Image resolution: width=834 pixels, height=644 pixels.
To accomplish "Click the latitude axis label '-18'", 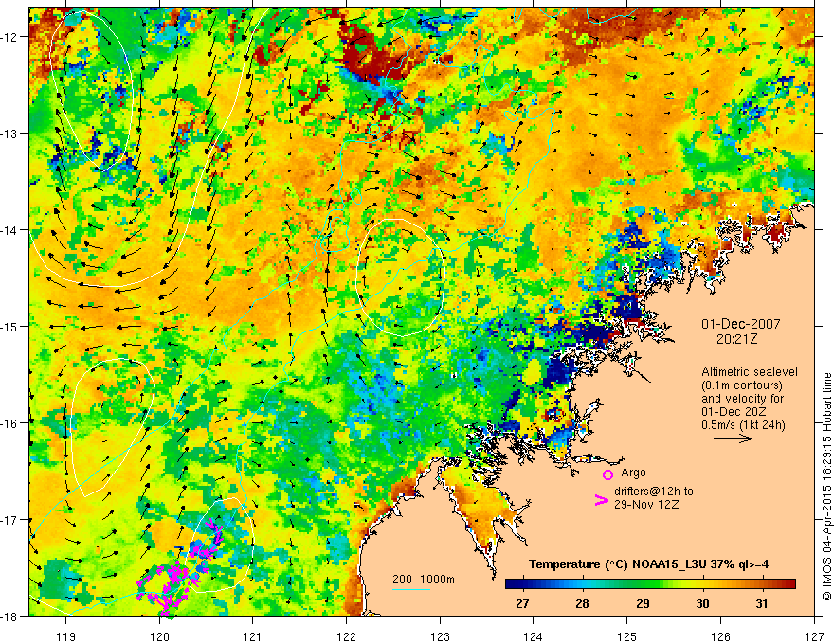I will [10, 617].
